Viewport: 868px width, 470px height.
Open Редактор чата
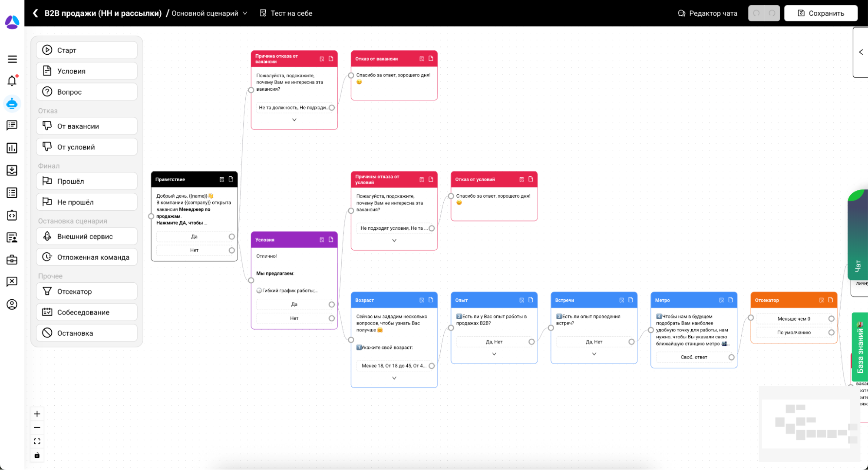coord(708,13)
